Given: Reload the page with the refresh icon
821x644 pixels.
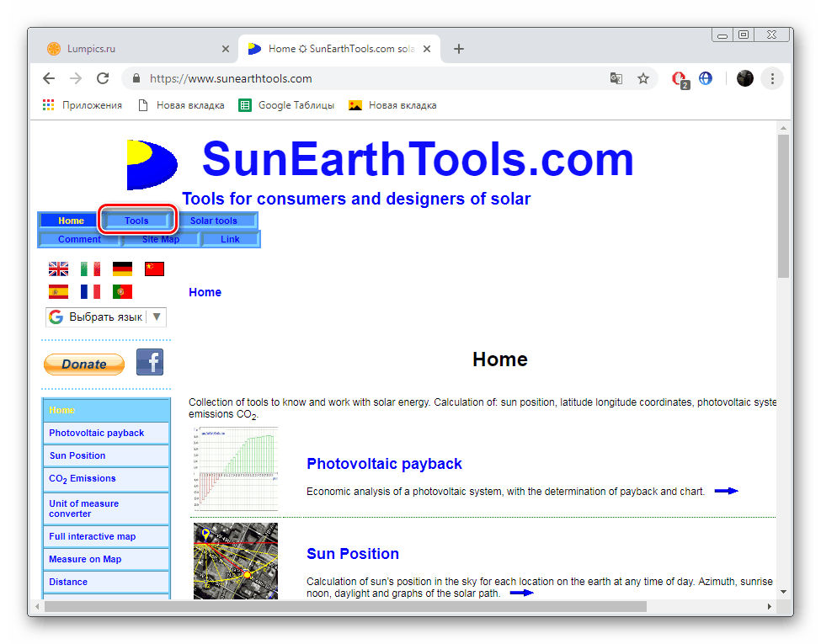Looking at the screenshot, I should coord(103,78).
